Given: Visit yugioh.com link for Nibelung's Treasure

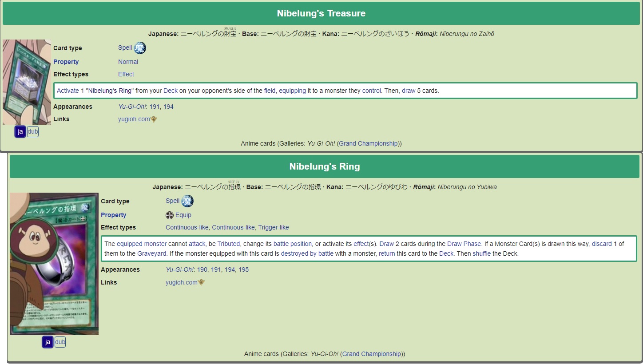Looking at the screenshot, I should pyautogui.click(x=134, y=119).
